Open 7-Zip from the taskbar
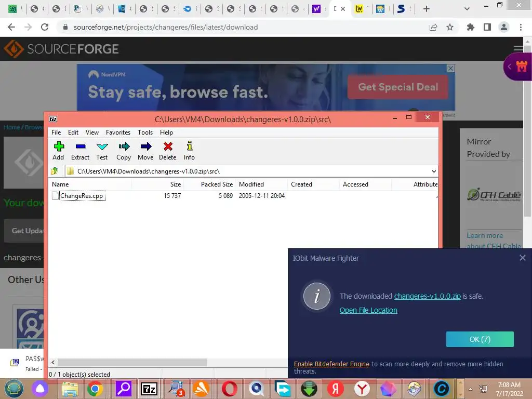 pyautogui.click(x=149, y=389)
